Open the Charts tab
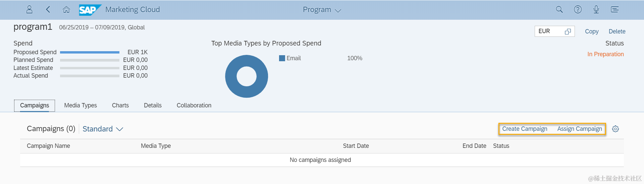This screenshot has width=644, height=184. (120, 105)
